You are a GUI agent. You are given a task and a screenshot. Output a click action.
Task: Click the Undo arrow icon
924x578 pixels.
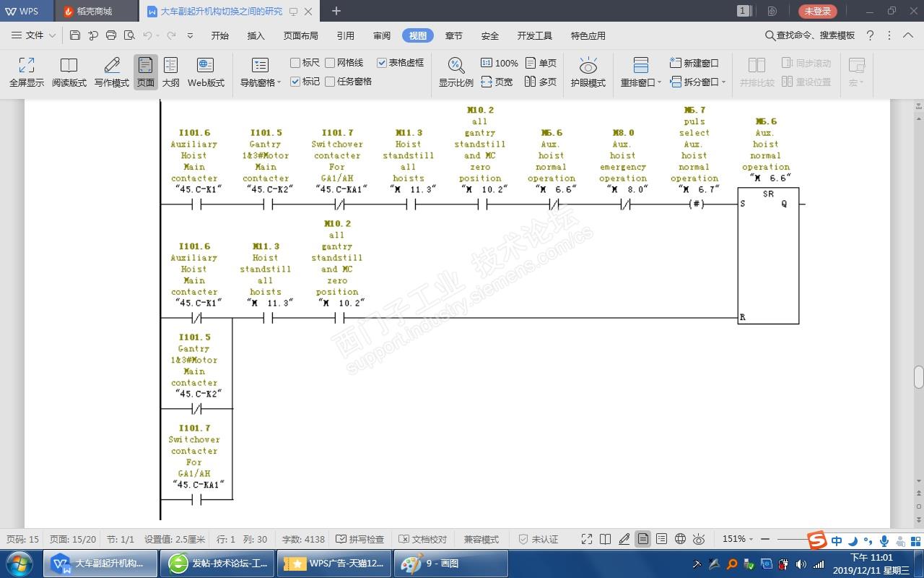click(x=147, y=35)
